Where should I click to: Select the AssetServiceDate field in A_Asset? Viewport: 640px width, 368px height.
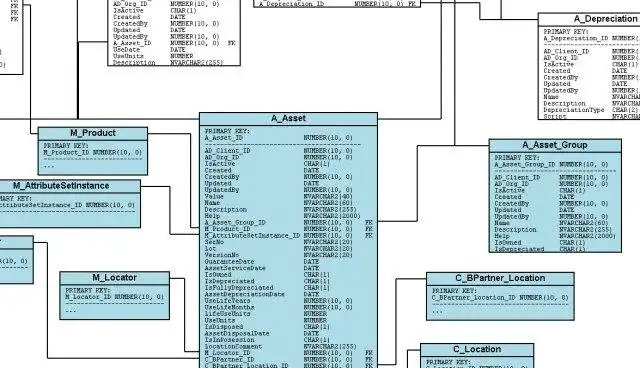point(262,268)
